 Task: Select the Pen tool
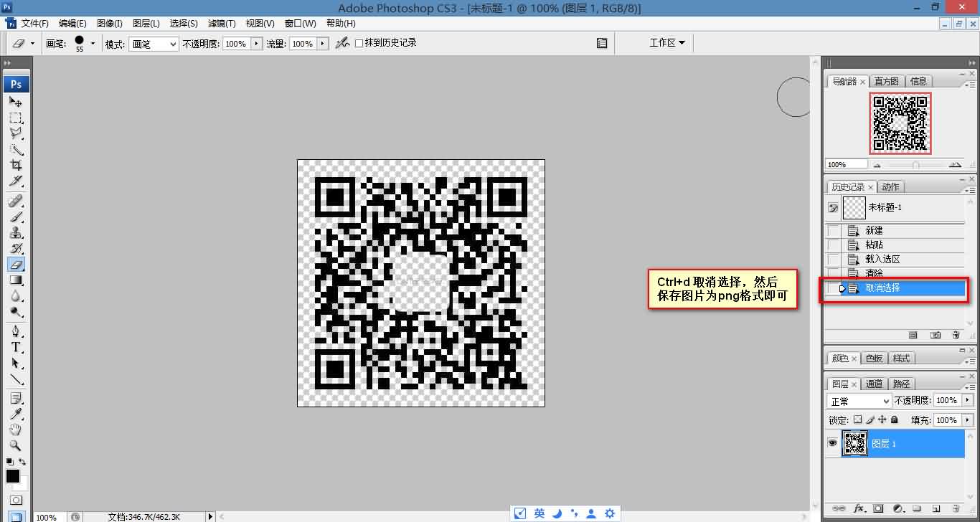pyautogui.click(x=16, y=331)
